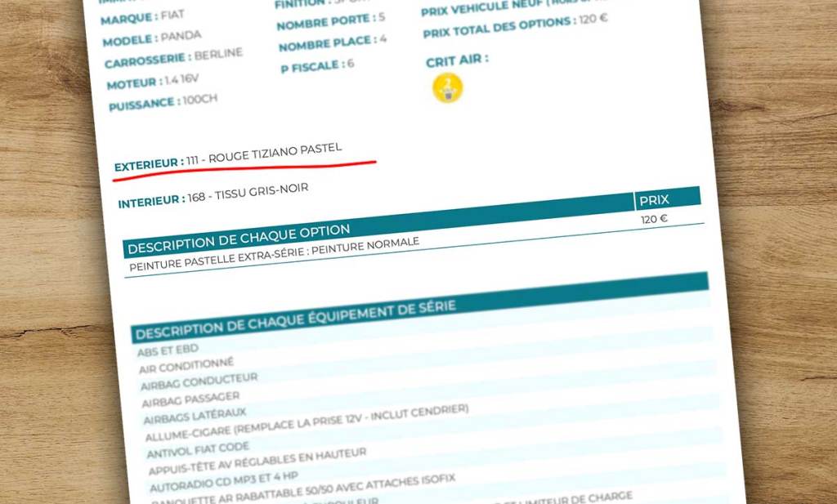Click the DESCRIPTION DE CHAQUE OPTION header

click(x=239, y=239)
